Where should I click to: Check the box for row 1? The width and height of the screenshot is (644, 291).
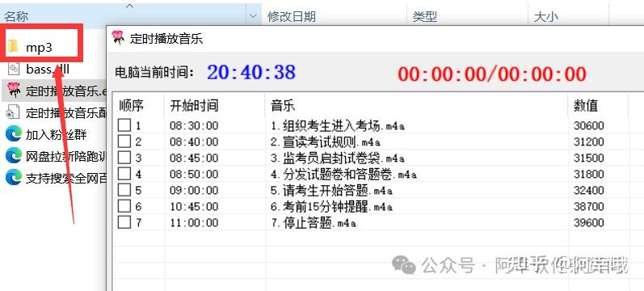tap(124, 125)
